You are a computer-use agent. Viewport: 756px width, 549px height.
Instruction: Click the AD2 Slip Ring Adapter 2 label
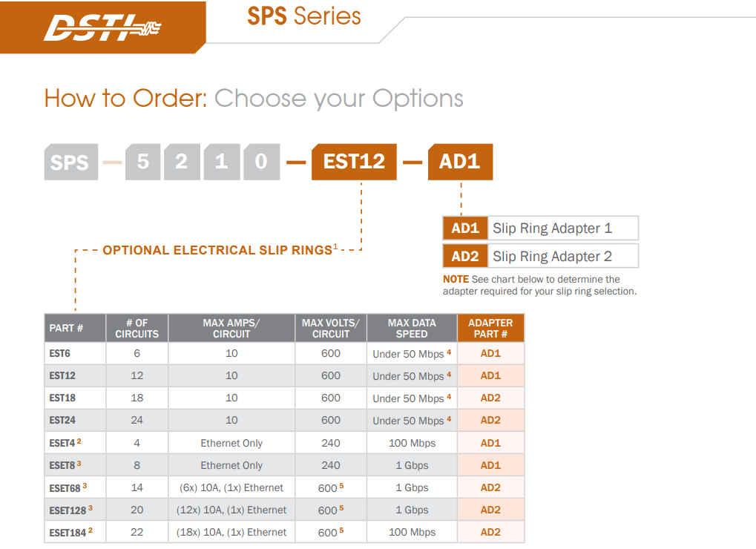(x=541, y=256)
